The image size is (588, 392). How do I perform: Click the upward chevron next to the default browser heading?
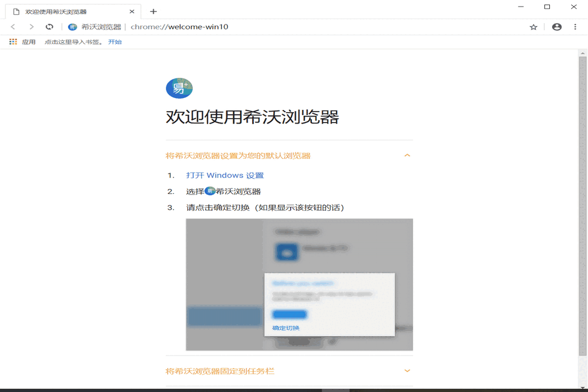[x=407, y=155]
